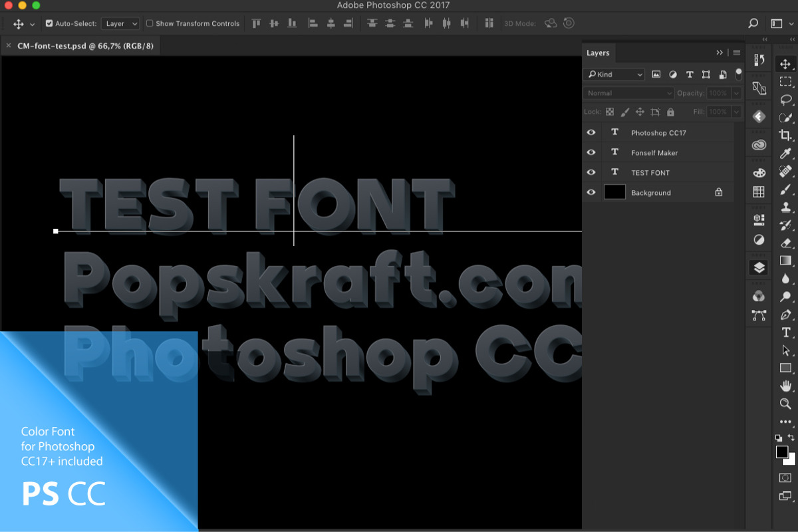The width and height of the screenshot is (798, 532).
Task: Open the Fontself Maker extension panel icon
Action: click(759, 116)
